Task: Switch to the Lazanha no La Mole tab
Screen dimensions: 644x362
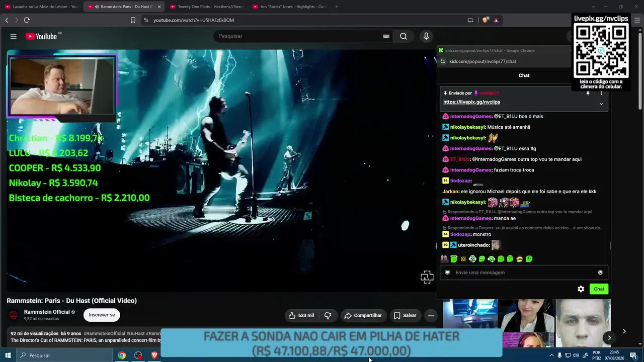Action: tap(42, 7)
